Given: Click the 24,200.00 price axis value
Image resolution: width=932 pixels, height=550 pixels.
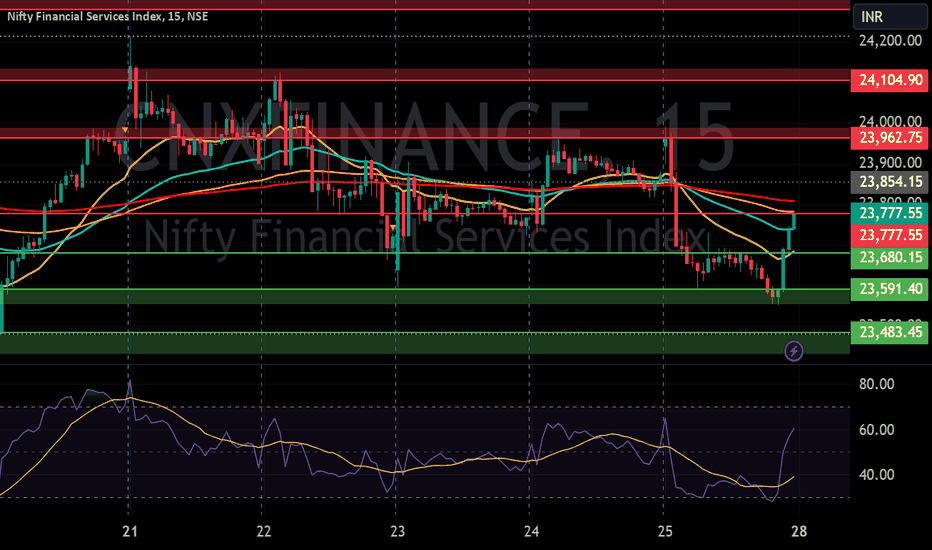Looking at the screenshot, I should (890, 40).
